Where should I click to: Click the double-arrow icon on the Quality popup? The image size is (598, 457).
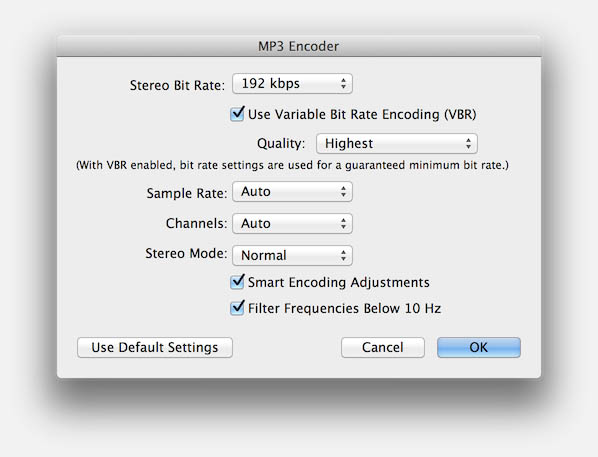click(x=468, y=143)
